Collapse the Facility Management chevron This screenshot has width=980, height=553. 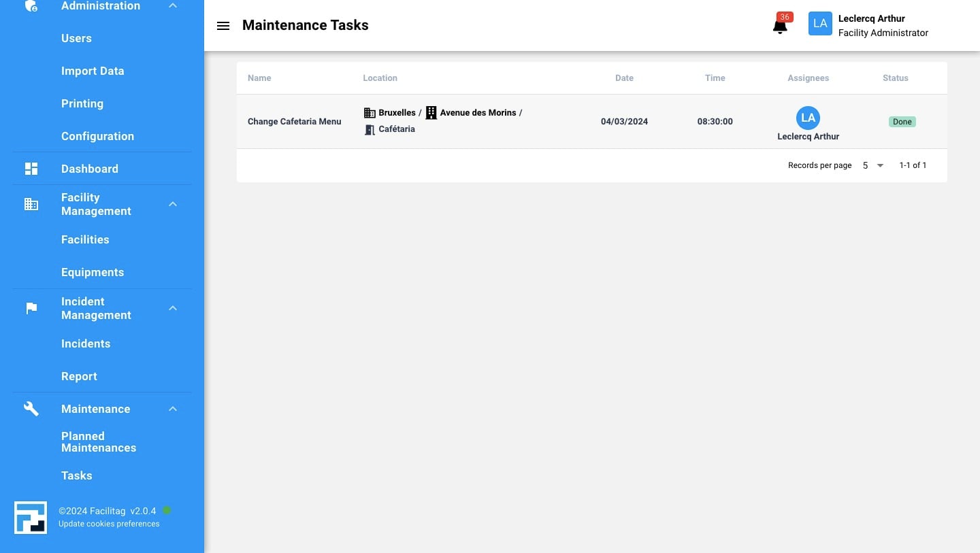(173, 204)
